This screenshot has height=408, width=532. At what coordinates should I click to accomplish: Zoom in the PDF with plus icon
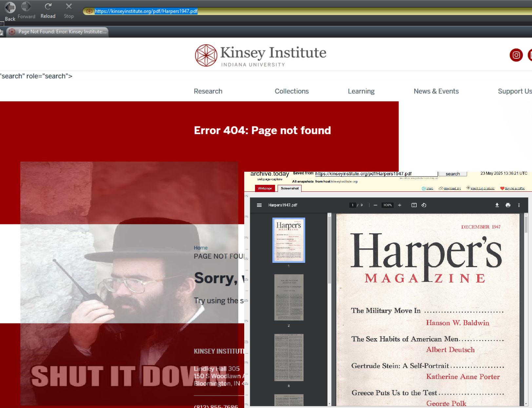pyautogui.click(x=400, y=205)
